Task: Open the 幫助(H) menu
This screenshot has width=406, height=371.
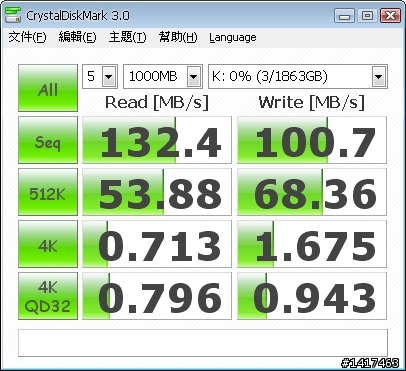Action: (x=178, y=37)
